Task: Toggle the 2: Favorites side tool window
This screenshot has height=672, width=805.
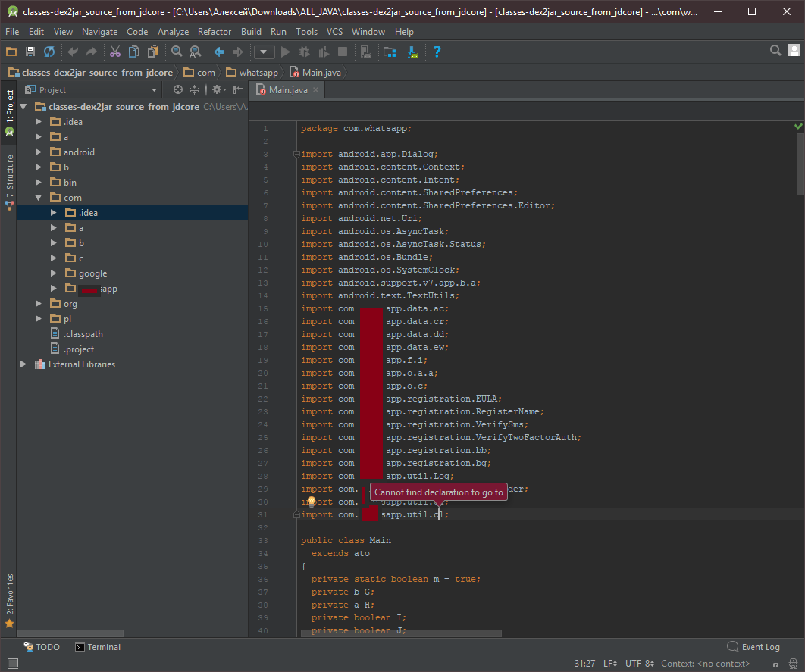Action: pyautogui.click(x=9, y=601)
